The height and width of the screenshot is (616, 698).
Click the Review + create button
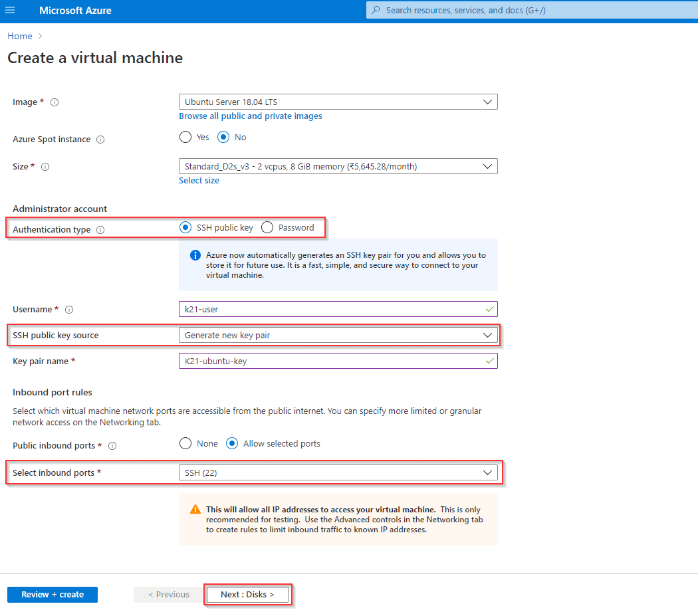click(52, 594)
